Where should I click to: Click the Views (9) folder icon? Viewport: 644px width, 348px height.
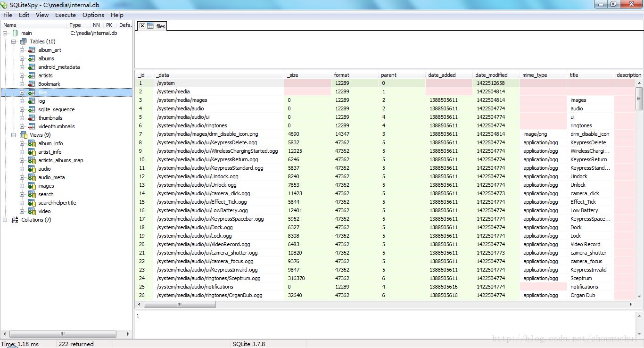click(24, 135)
